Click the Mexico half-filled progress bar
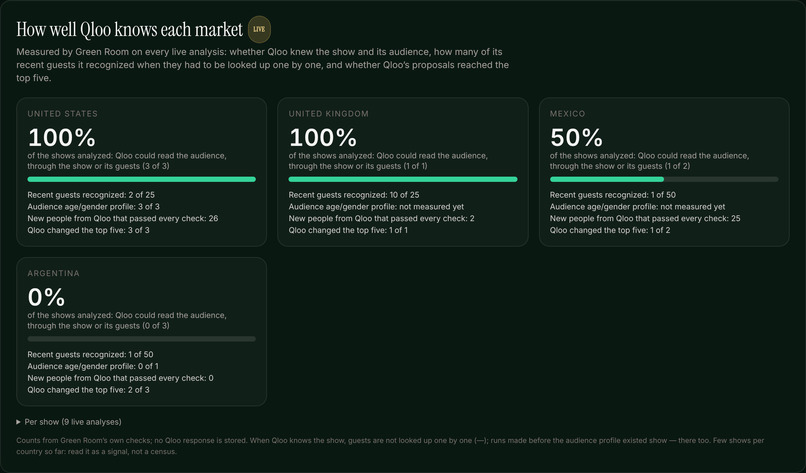 coord(664,179)
